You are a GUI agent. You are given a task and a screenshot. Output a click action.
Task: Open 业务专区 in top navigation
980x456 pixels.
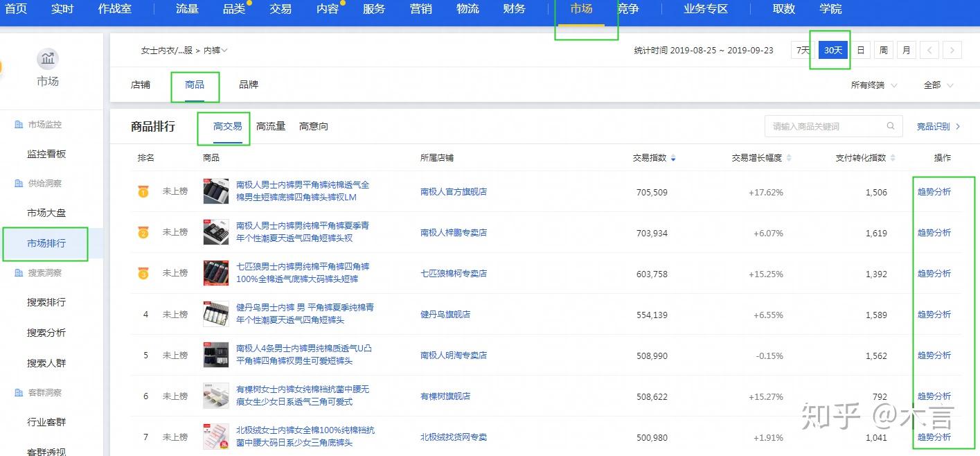[706, 9]
